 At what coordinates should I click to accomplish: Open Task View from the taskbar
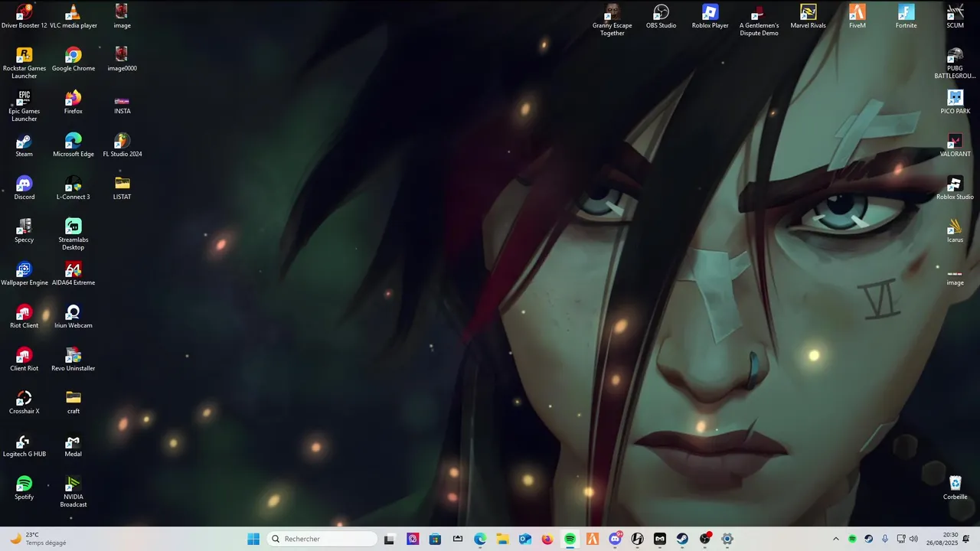(x=389, y=539)
